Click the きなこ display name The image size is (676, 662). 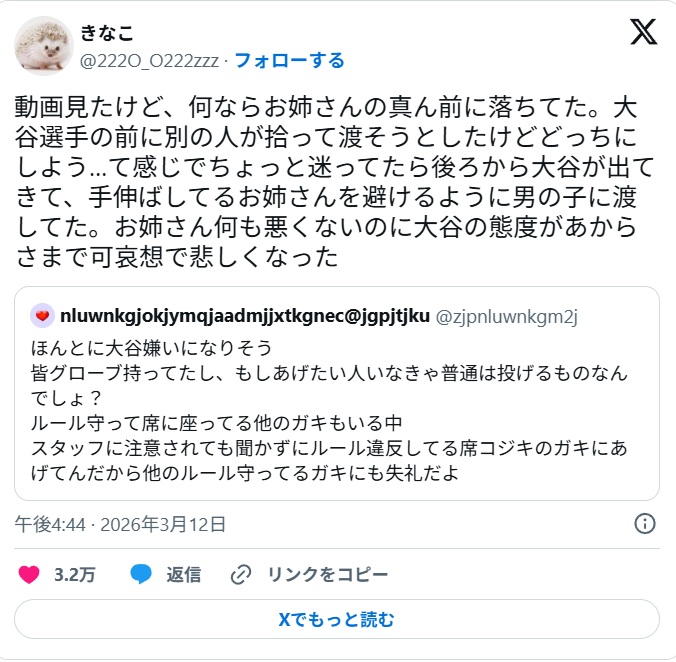point(107,33)
